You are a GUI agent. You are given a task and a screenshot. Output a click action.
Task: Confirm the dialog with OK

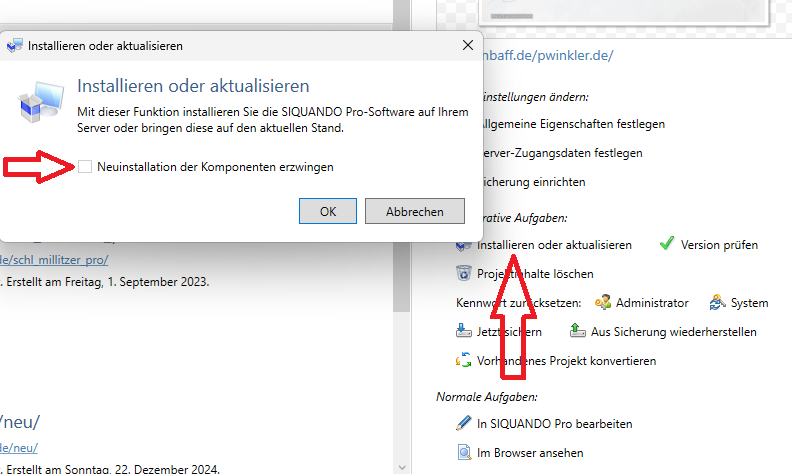[328, 211]
